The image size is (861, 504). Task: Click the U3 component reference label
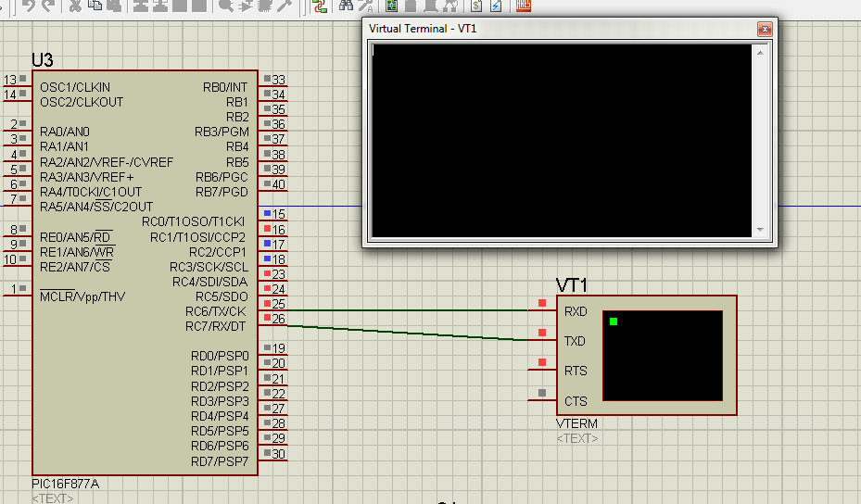(43, 60)
